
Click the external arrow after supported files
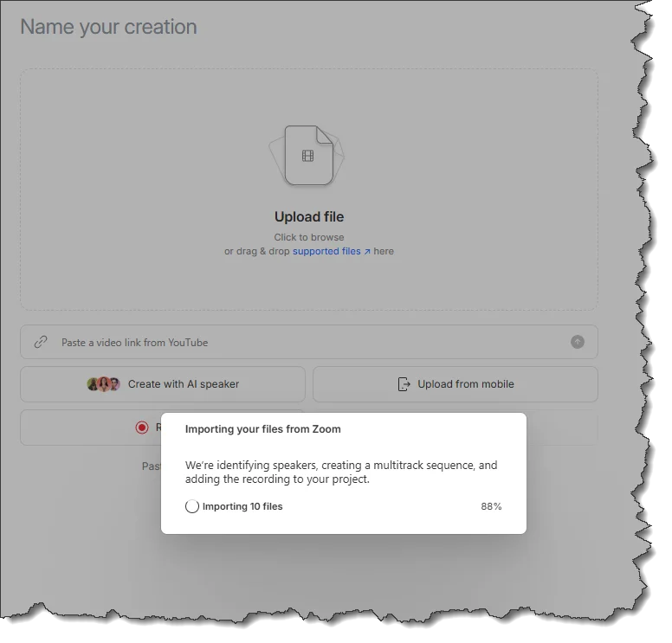(x=367, y=252)
